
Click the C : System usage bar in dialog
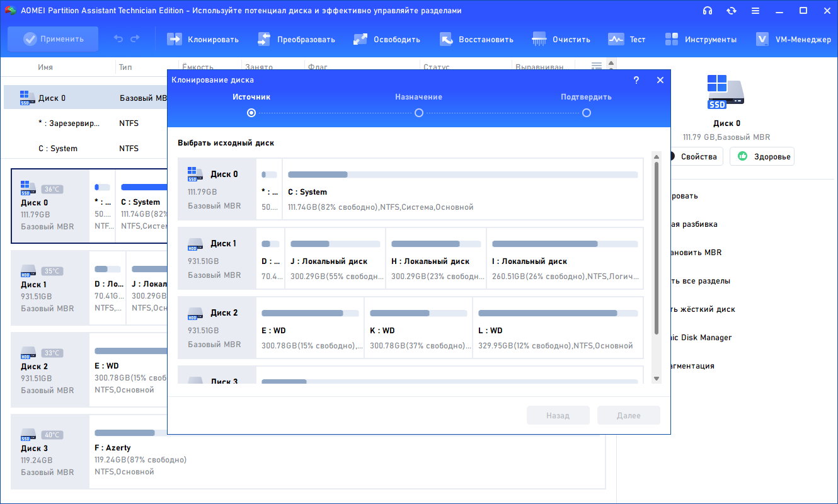(462, 175)
